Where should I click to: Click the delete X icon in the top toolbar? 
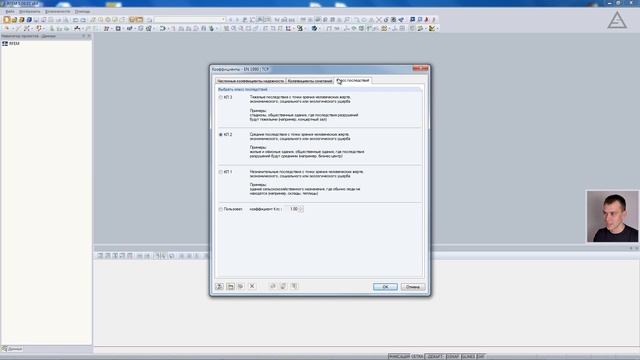click(x=379, y=20)
